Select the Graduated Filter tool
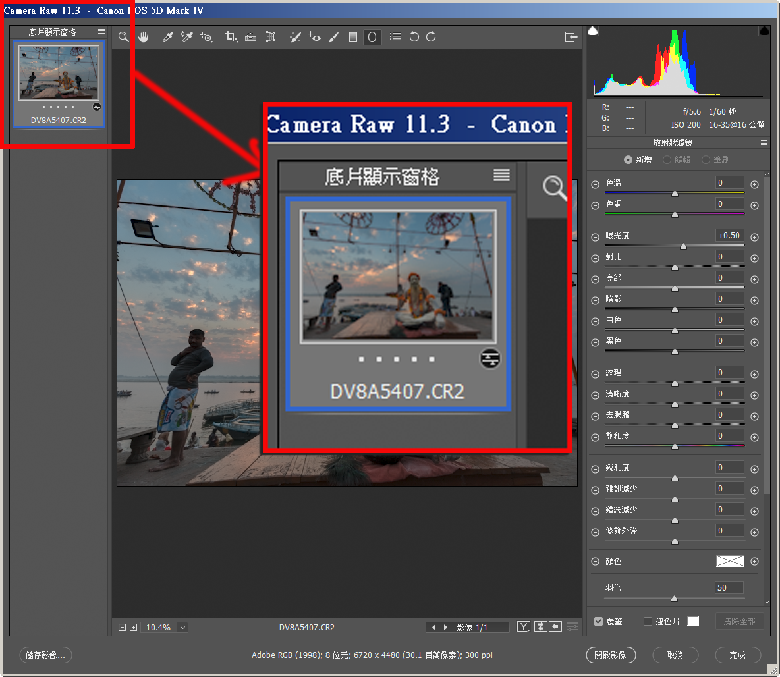The image size is (780, 677). pyautogui.click(x=353, y=37)
